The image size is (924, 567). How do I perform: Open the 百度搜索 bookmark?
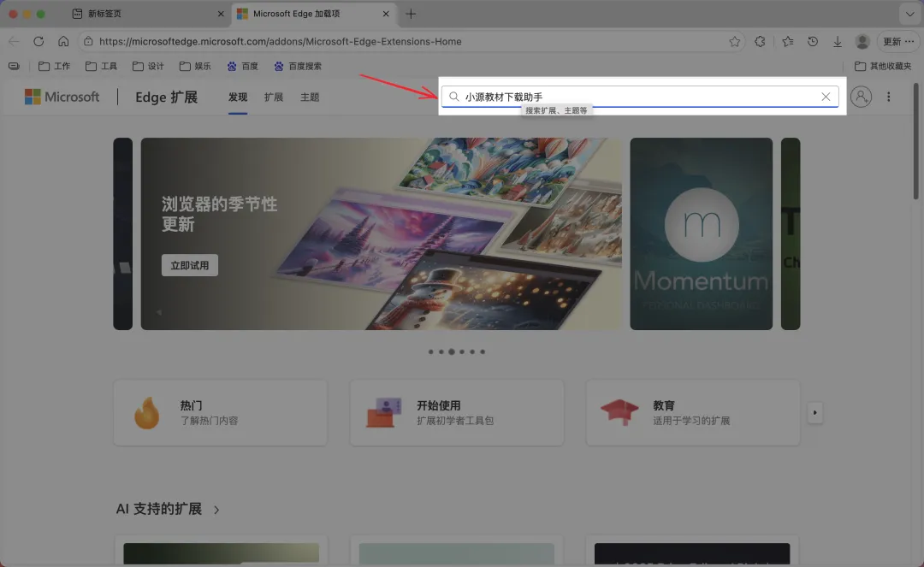298,66
